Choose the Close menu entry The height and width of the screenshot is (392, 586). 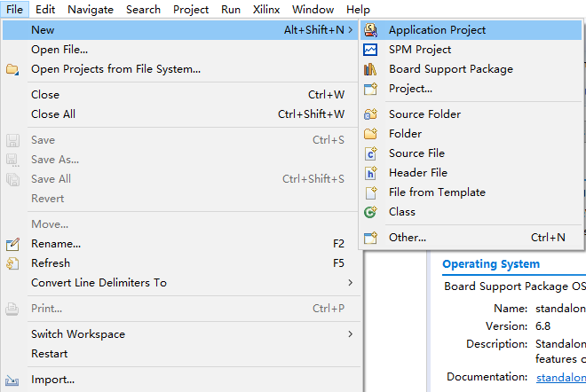pyautogui.click(x=180, y=95)
